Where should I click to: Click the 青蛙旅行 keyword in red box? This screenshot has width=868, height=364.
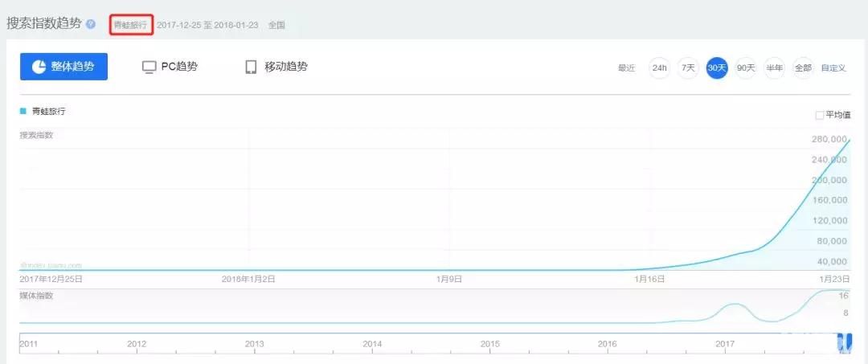coord(131,25)
